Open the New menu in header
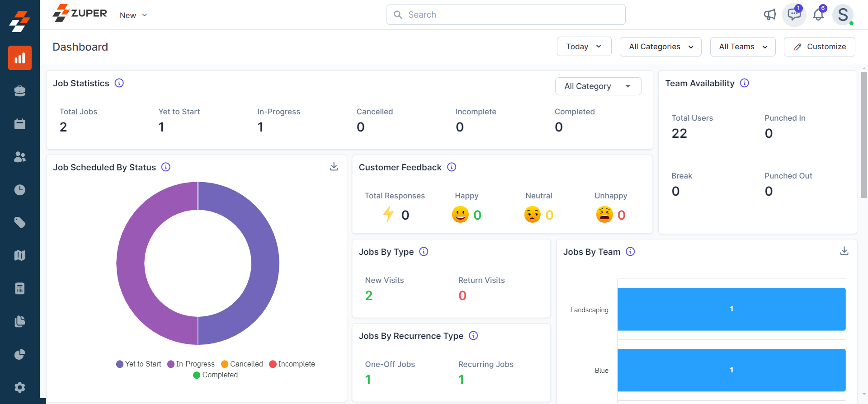Screen dimensions: 868x404 click(x=133, y=15)
